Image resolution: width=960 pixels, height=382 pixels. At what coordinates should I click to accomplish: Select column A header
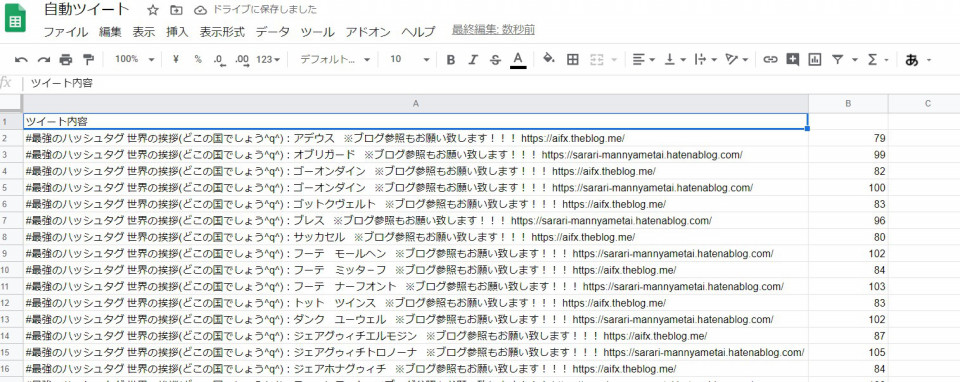point(416,103)
